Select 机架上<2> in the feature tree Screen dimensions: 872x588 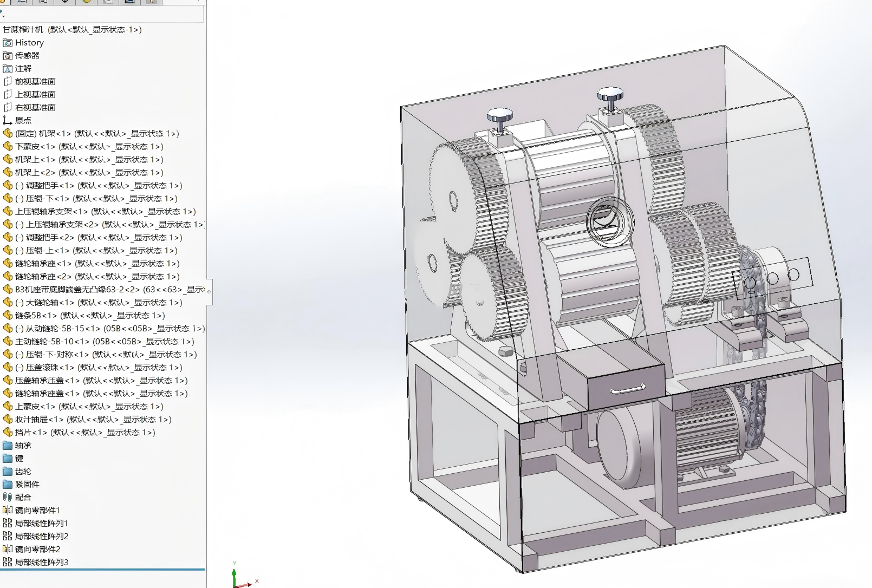[89, 172]
